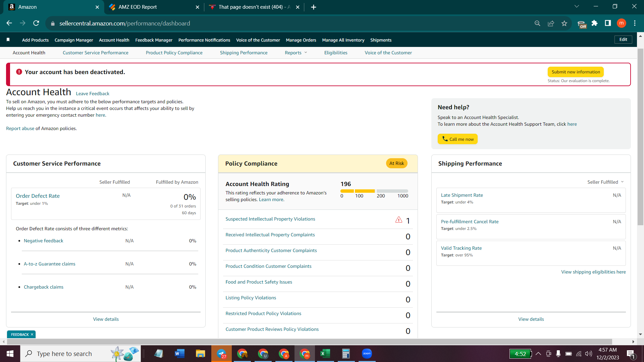Click the Windows taskbar search box
Screen dimensions: 644x362
click(80, 354)
